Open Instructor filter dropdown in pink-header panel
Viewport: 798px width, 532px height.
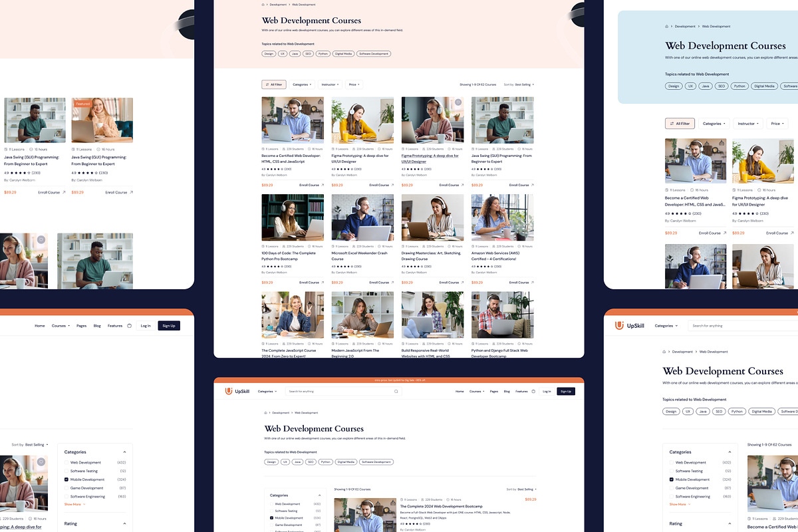tap(331, 84)
